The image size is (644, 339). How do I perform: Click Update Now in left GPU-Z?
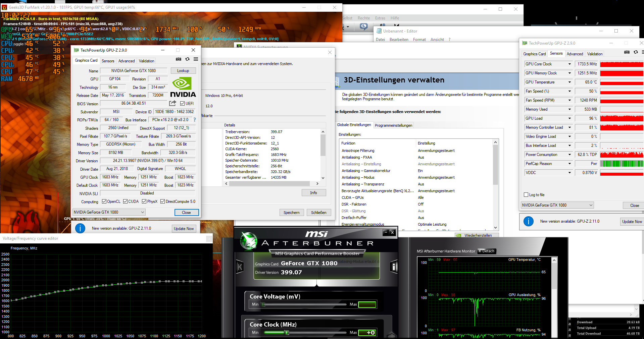coord(184,229)
